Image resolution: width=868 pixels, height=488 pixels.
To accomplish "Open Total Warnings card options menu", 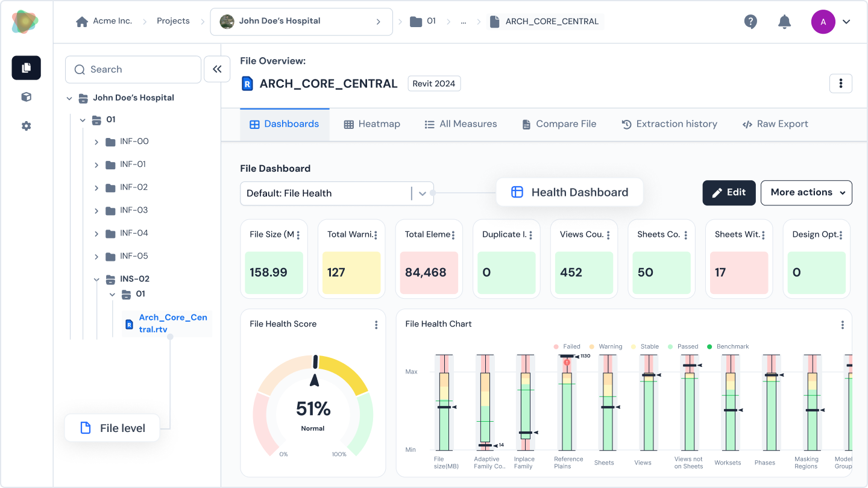I will (376, 235).
